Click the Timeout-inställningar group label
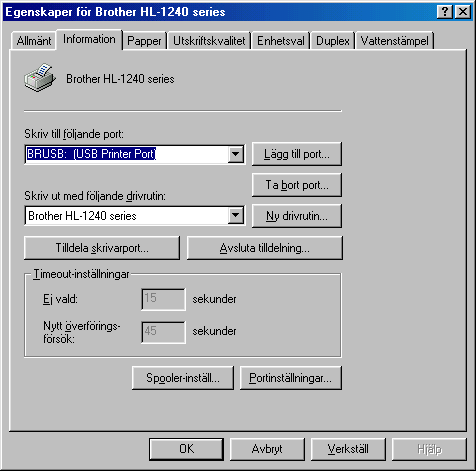 point(81,274)
